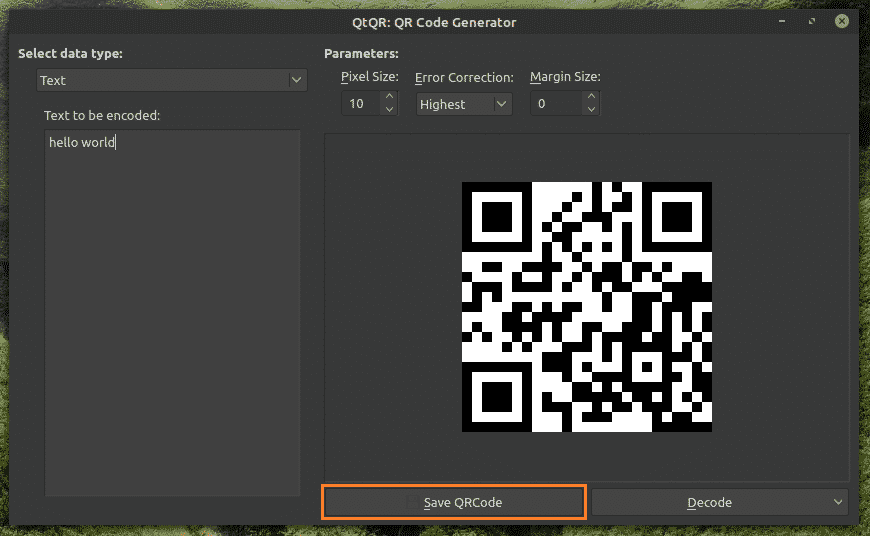Click the Decode button label
The height and width of the screenshot is (536, 870).
pos(709,502)
